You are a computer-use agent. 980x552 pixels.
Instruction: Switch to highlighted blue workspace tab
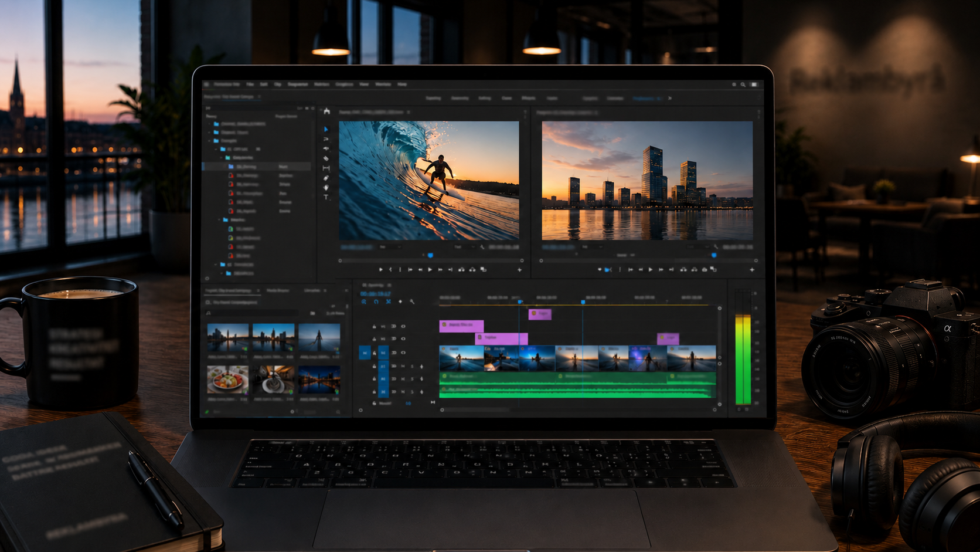tap(646, 99)
